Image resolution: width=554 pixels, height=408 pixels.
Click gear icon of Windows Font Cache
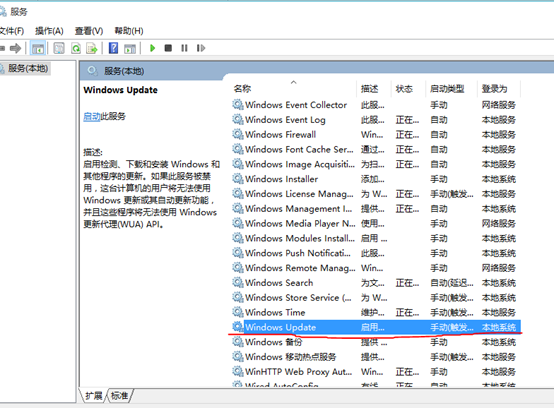tap(238, 149)
